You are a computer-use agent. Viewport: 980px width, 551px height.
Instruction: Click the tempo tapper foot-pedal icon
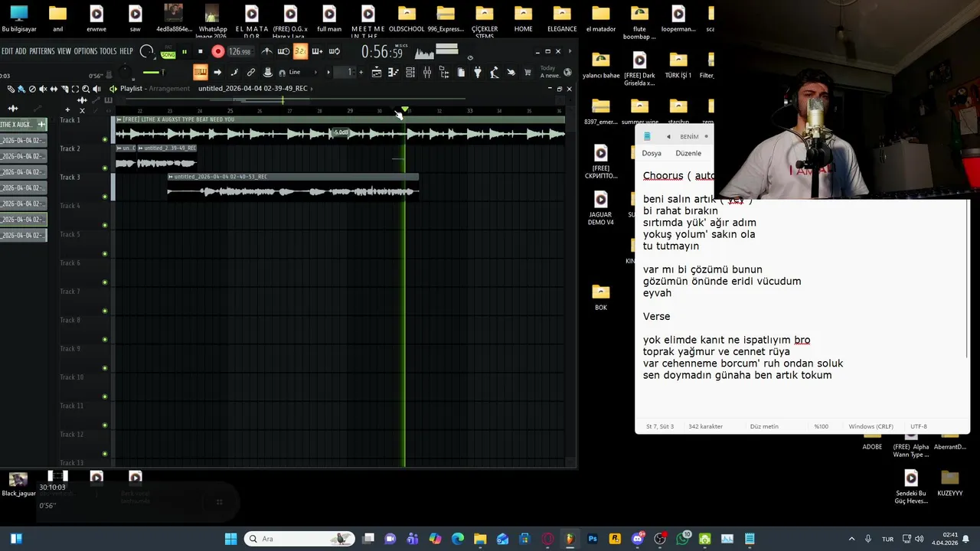click(x=495, y=73)
